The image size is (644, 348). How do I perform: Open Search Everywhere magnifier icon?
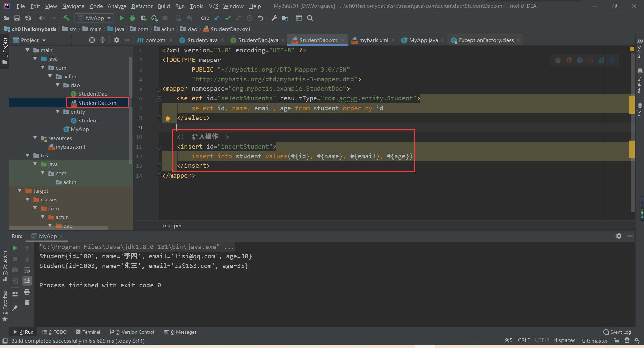tap(310, 18)
